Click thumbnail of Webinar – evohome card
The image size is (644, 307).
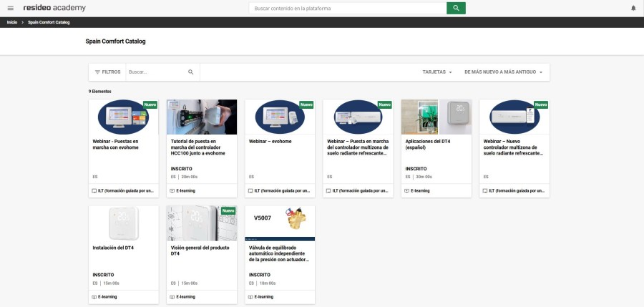280,117
